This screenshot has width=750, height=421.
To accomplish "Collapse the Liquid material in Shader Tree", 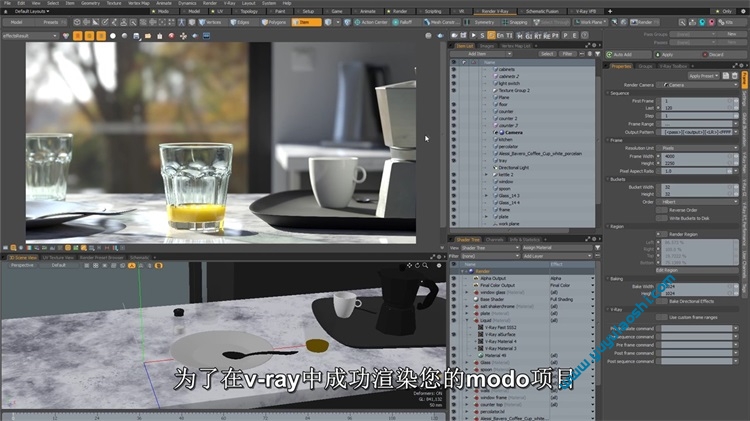I will pos(467,320).
